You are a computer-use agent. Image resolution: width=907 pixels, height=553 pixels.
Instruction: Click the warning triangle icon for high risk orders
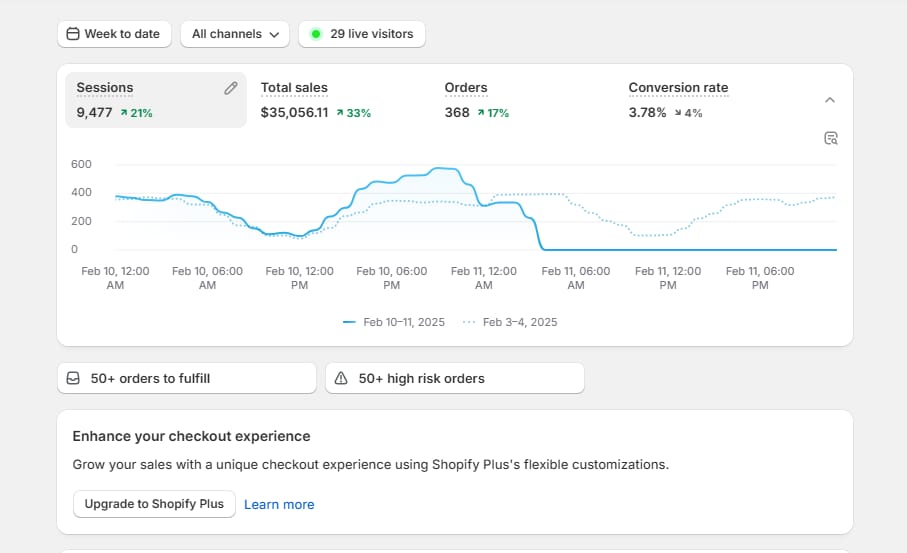pyautogui.click(x=341, y=379)
